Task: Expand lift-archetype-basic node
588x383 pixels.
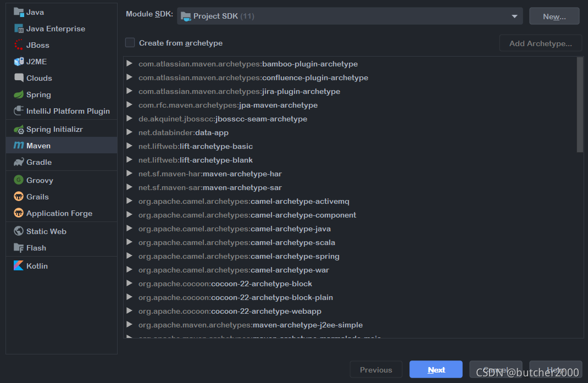Action: pos(129,146)
